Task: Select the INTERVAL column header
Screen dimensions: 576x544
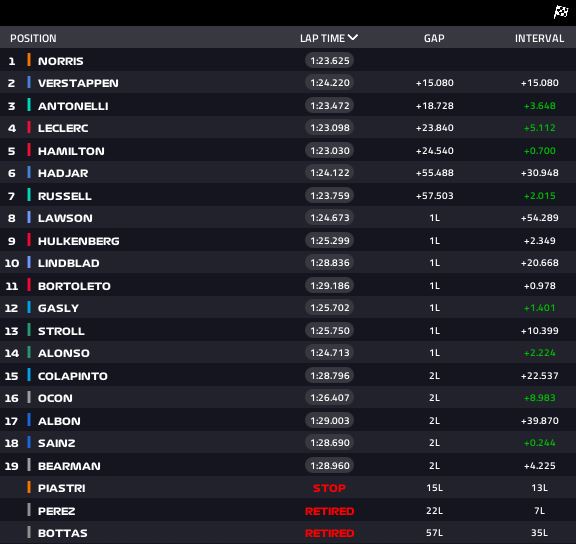Action: pyautogui.click(x=539, y=38)
